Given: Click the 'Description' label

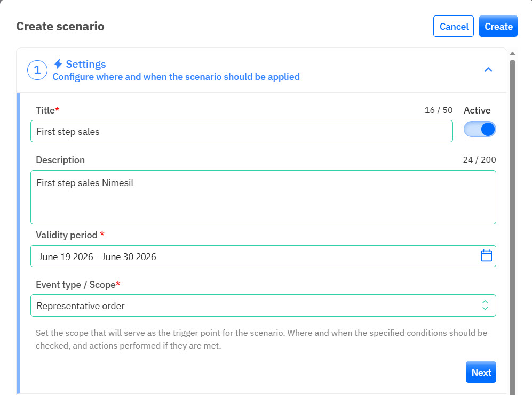Looking at the screenshot, I should [60, 160].
